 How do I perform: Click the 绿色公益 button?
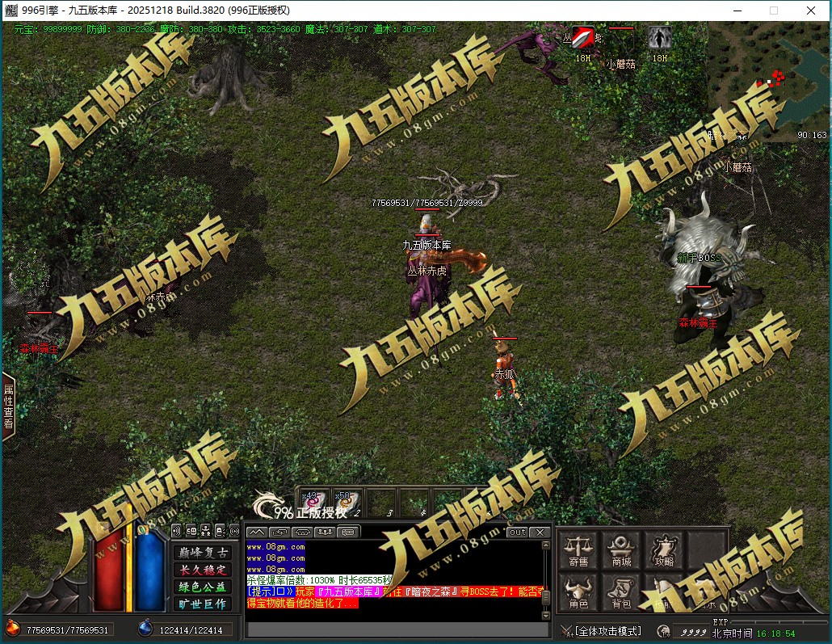(x=203, y=587)
